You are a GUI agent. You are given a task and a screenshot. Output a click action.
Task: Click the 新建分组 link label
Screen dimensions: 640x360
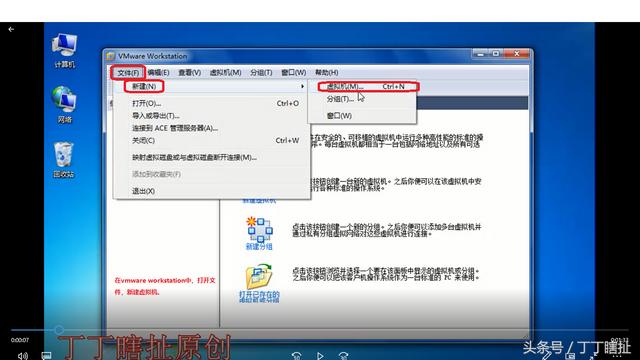[x=259, y=247]
